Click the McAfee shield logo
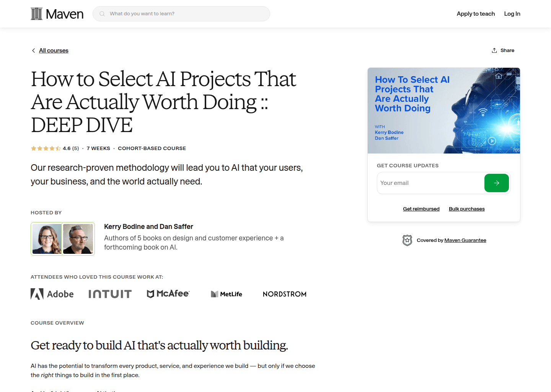This screenshot has height=392, width=551. click(151, 294)
